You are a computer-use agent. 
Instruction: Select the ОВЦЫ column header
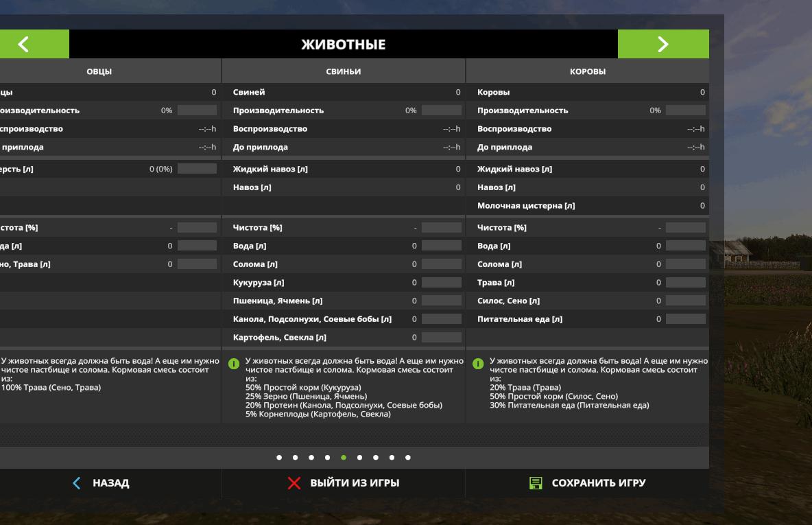(99, 71)
